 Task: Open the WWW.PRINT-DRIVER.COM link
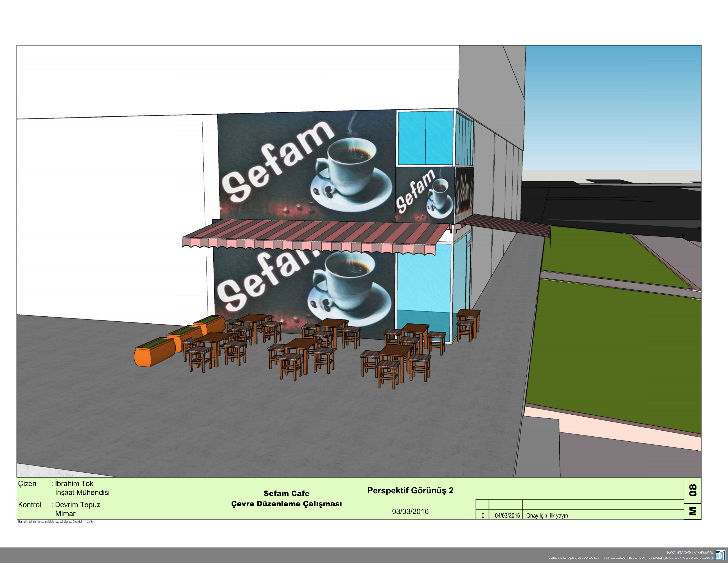coord(690,553)
